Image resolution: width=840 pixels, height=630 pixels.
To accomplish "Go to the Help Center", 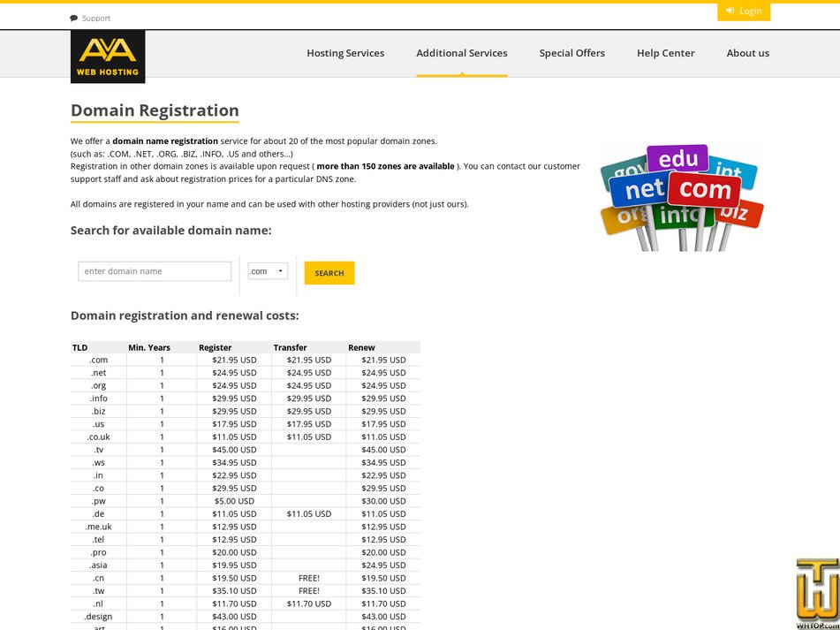I will pyautogui.click(x=665, y=53).
